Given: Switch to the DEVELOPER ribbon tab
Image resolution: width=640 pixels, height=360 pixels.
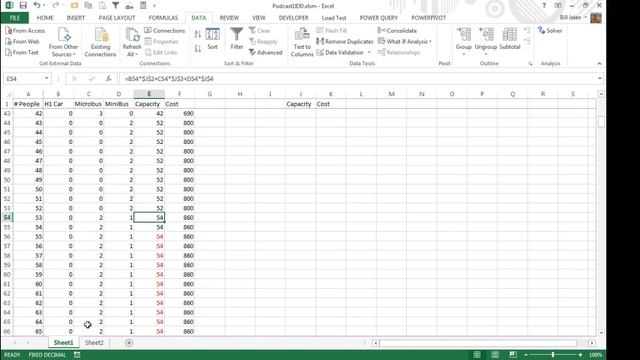Looking at the screenshot, I should click(x=293, y=18).
